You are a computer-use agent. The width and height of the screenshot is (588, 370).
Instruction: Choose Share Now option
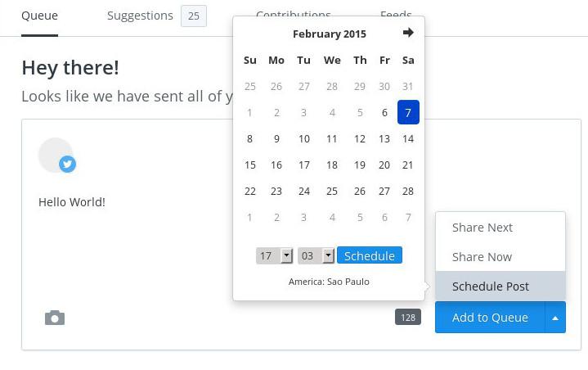tap(482, 257)
